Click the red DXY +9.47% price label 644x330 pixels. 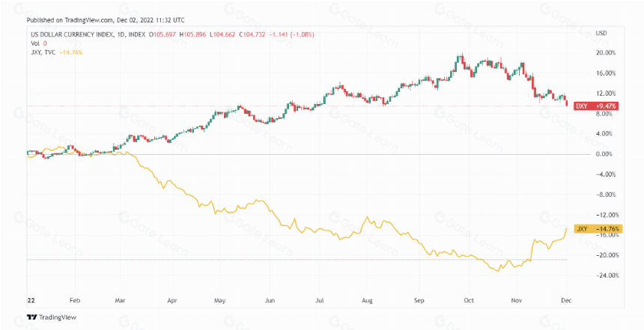596,106
